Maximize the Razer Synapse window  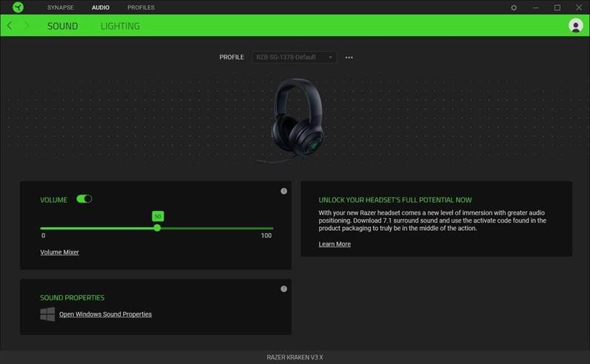click(557, 7)
